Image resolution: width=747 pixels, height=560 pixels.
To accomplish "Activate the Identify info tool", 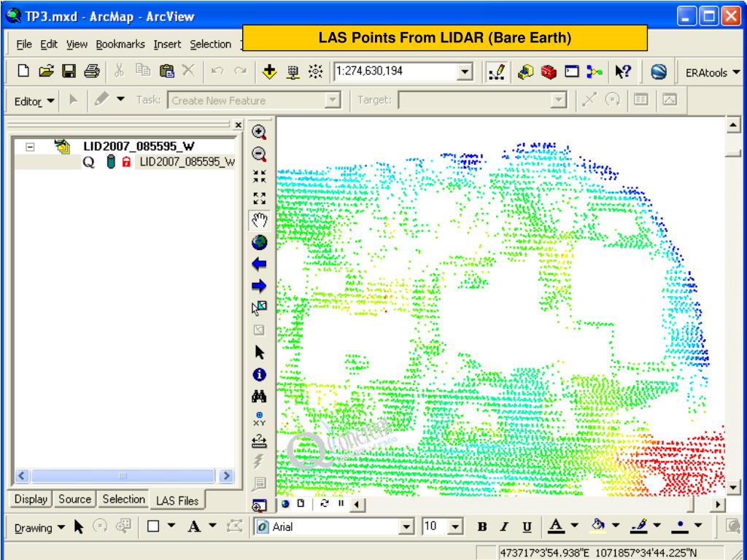I will (x=259, y=375).
